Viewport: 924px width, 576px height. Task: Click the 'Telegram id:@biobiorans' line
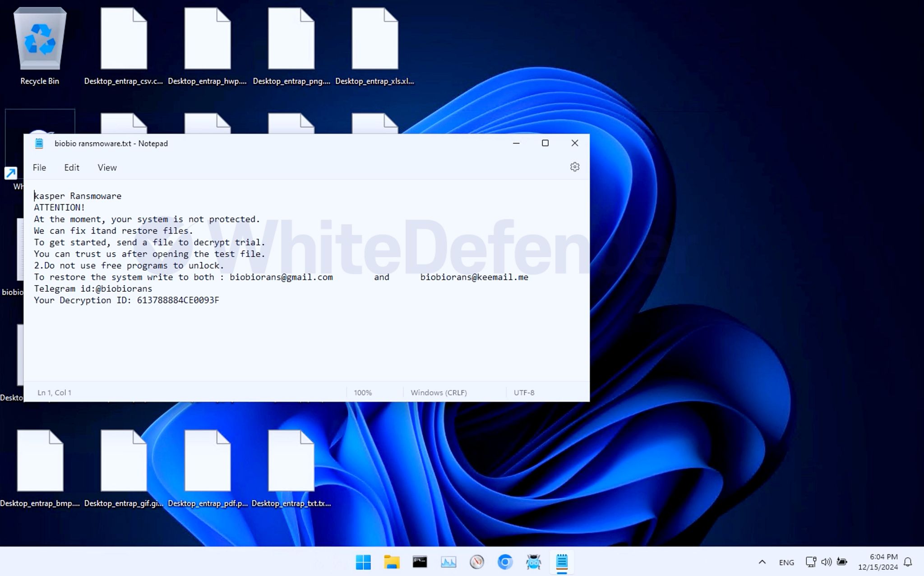pyautogui.click(x=93, y=289)
